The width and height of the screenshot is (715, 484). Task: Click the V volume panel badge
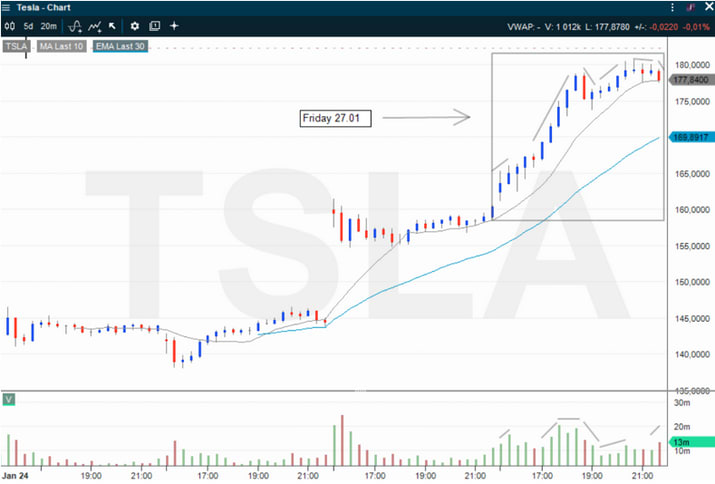click(x=9, y=400)
